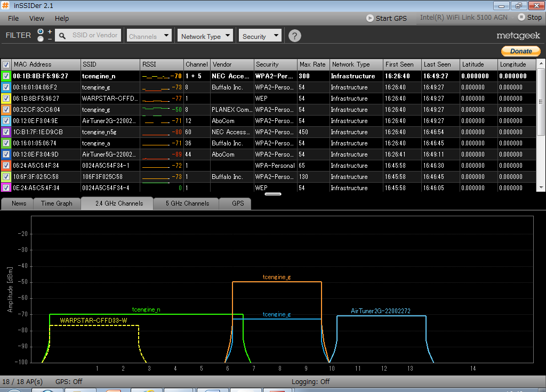Open the File menu
The image size is (546, 392).
tap(13, 19)
